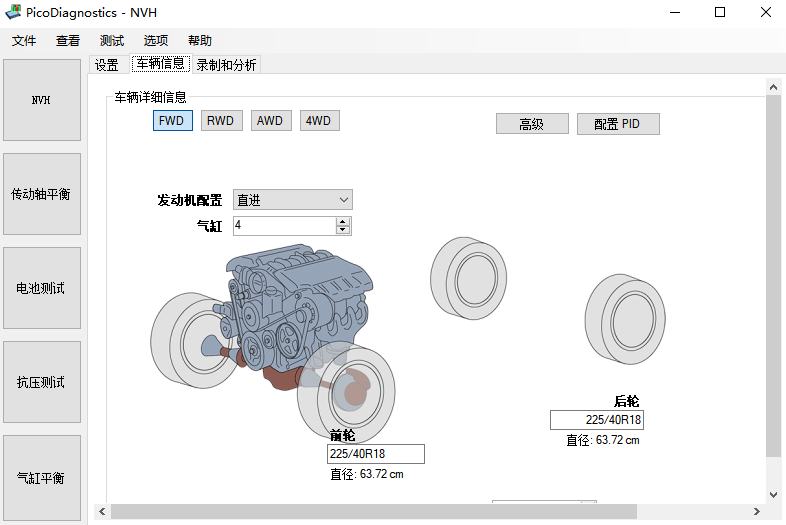The image size is (786, 525).
Task: Click the horizontal scrollbar thumb
Action: coord(373,511)
